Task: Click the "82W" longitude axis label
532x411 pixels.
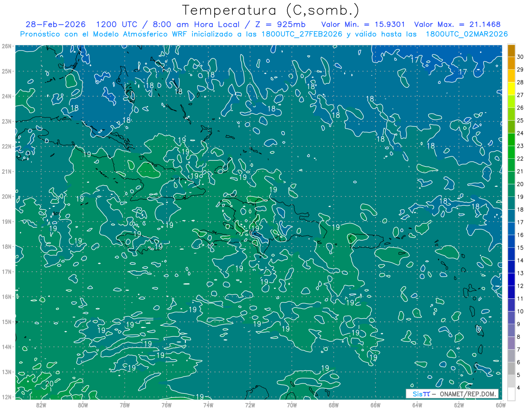Action: tap(41, 405)
